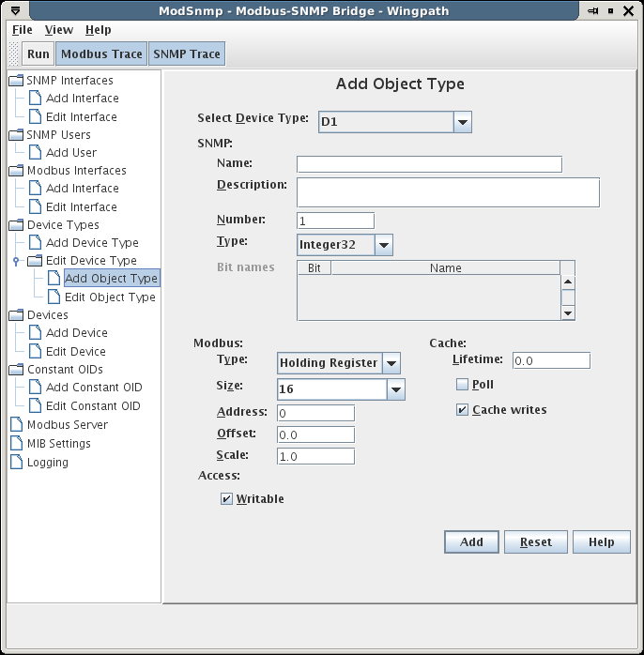
Task: Click the Devices folder icon
Action: 16,315
